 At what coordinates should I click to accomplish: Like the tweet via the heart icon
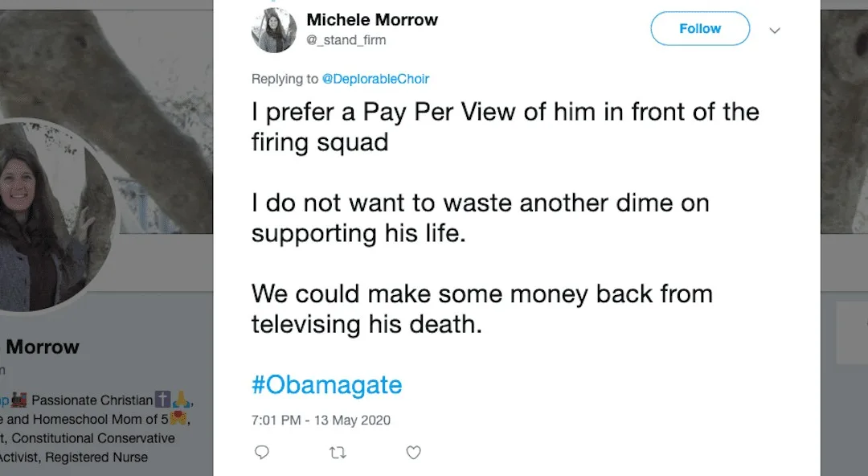pos(413,453)
